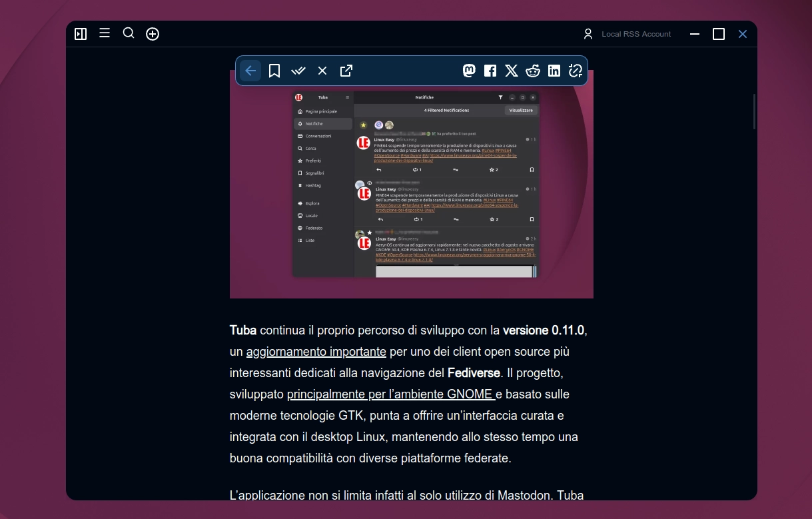Share article on Reddit
The height and width of the screenshot is (519, 812).
click(533, 71)
